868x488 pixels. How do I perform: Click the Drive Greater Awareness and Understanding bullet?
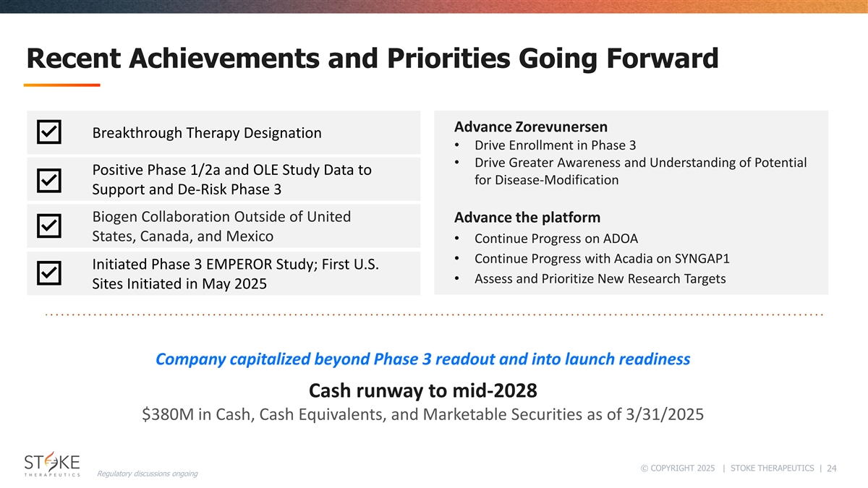(640, 171)
